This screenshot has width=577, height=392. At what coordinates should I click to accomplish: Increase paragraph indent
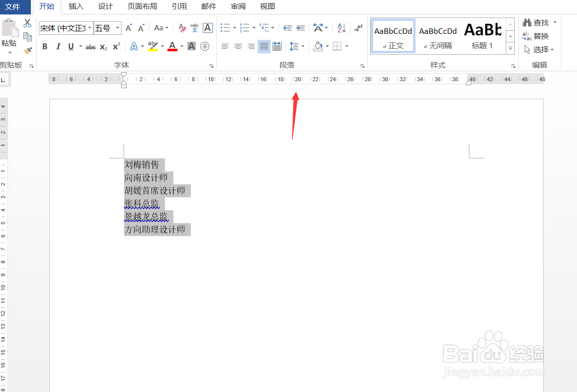pyautogui.click(x=300, y=28)
